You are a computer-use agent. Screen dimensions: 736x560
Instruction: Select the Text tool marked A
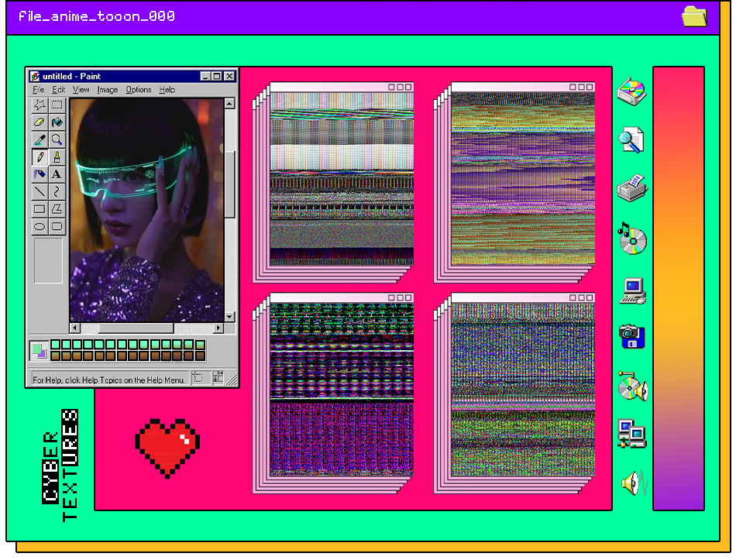[57, 174]
